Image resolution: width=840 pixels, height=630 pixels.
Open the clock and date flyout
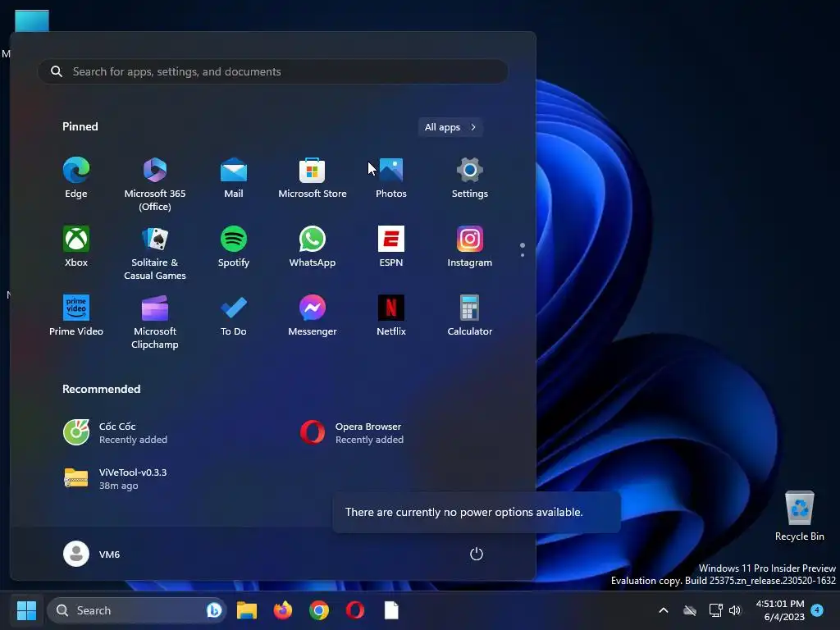pos(780,610)
